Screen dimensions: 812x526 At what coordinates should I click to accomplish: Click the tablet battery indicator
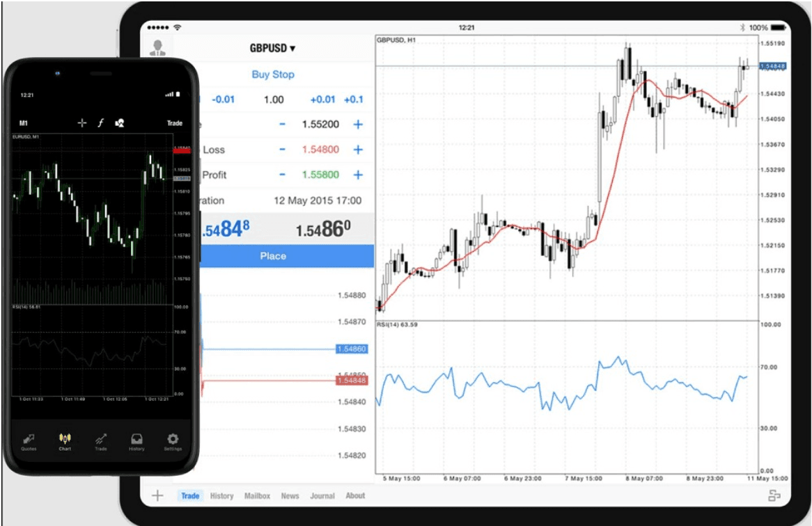click(x=779, y=27)
